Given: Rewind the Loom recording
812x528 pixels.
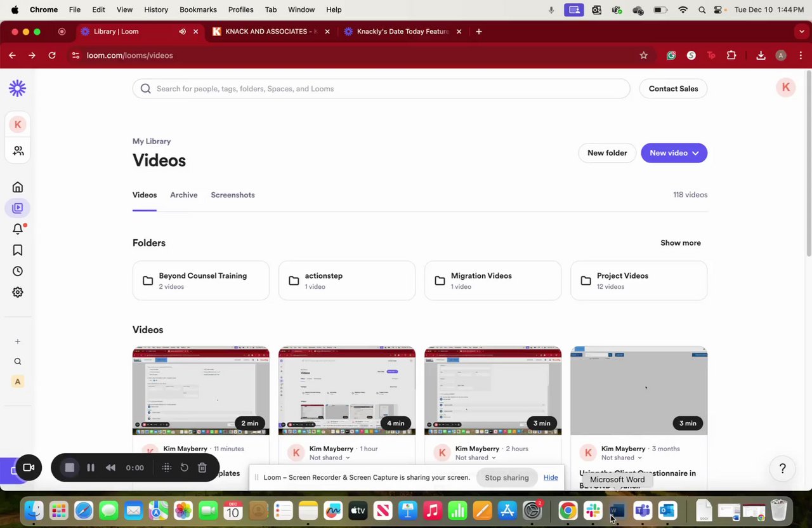Looking at the screenshot, I should pyautogui.click(x=110, y=468).
